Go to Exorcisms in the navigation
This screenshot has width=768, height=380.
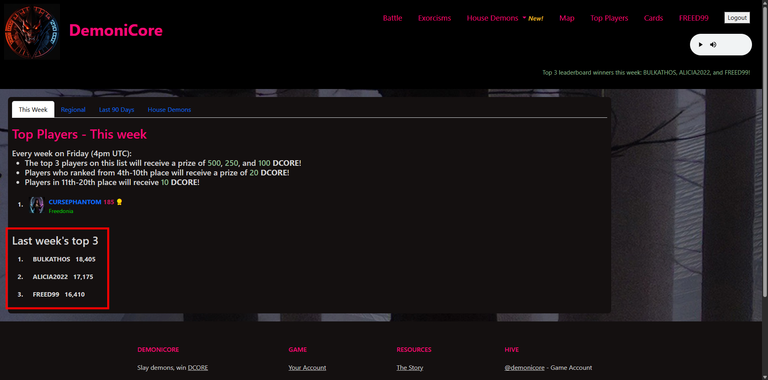(434, 18)
